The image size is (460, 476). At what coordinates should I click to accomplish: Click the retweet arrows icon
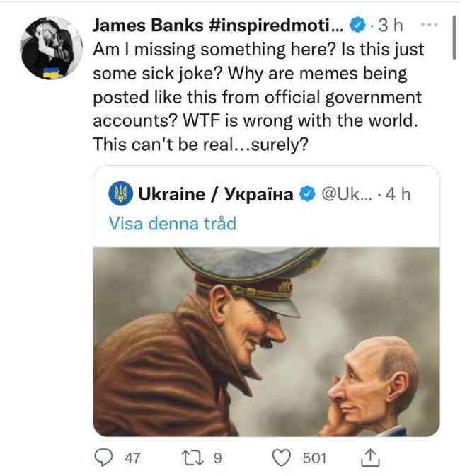click(x=192, y=458)
